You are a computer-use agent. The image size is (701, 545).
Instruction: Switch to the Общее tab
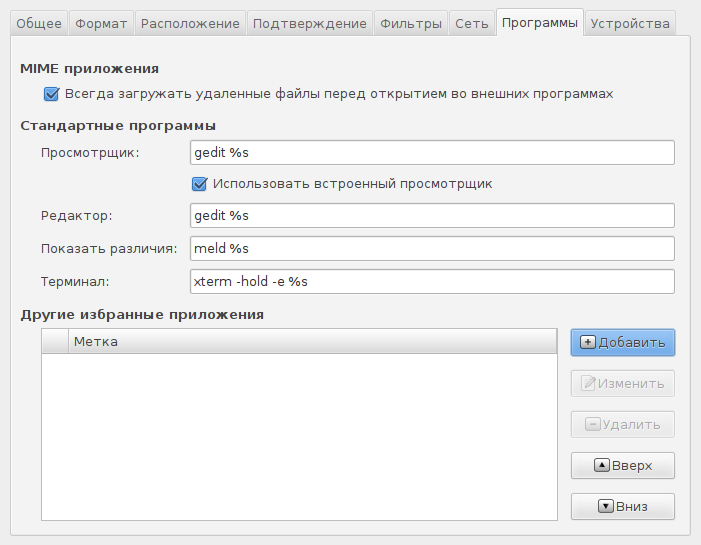39,23
